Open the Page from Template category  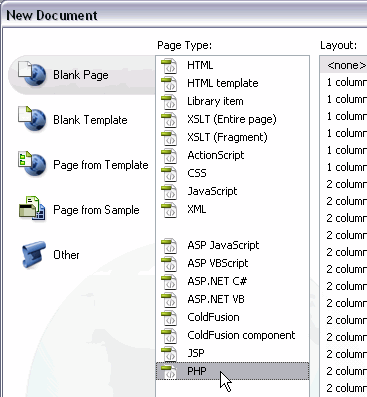click(101, 165)
